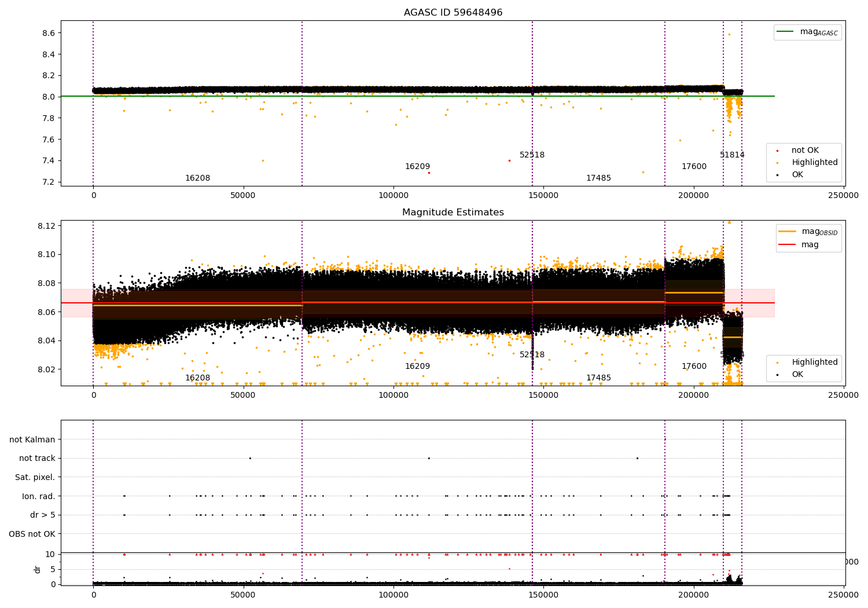Viewport: 868px width, 608px height.
Task: Click the 'Sat. pixel.' row label
Action: click(x=35, y=477)
